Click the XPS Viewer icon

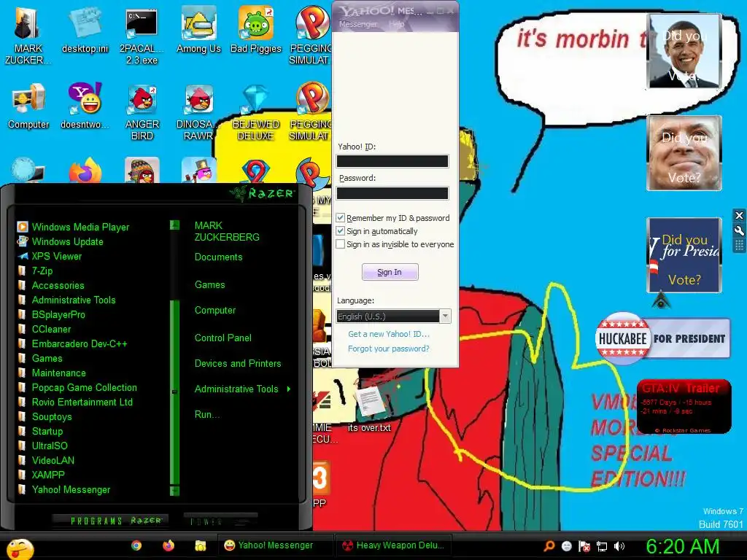pos(23,256)
